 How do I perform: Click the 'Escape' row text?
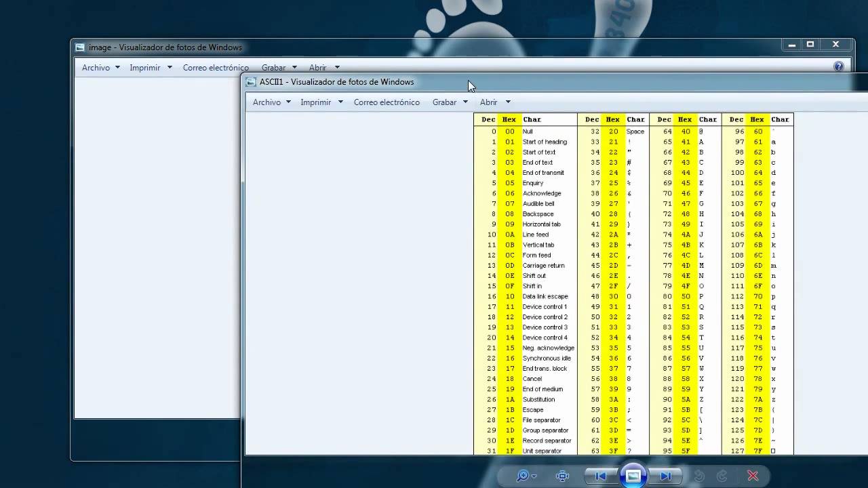click(533, 409)
